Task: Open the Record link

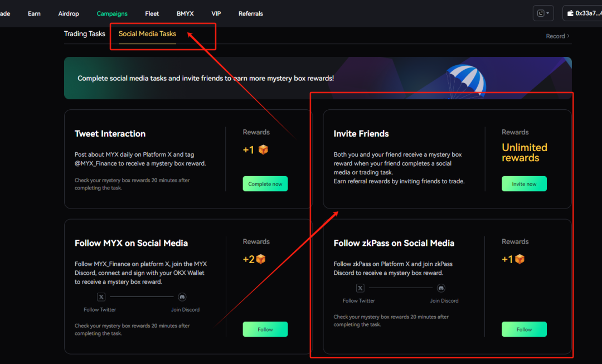Action: (557, 36)
